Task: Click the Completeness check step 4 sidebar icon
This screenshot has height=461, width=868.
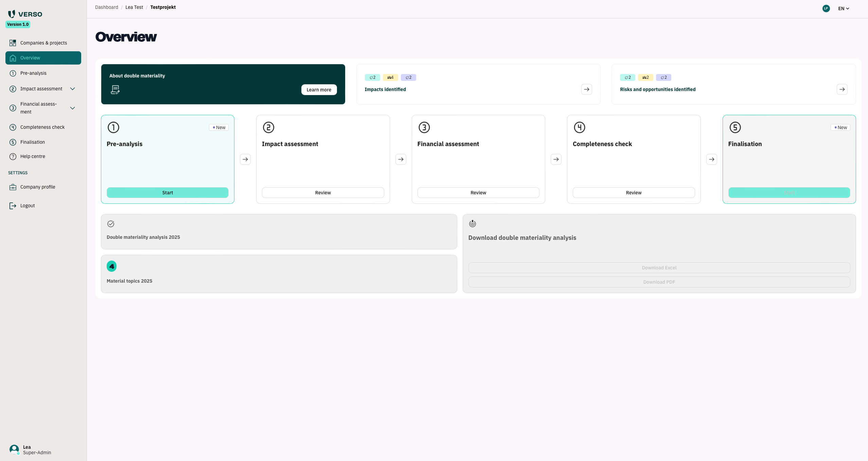Action: pos(13,127)
